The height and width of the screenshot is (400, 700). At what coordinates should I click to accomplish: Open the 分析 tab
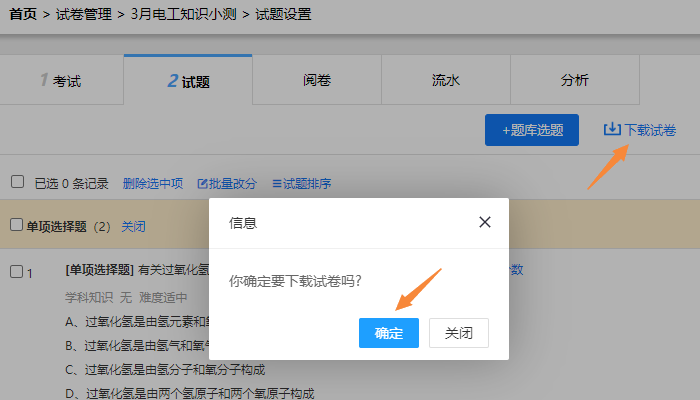[575, 80]
